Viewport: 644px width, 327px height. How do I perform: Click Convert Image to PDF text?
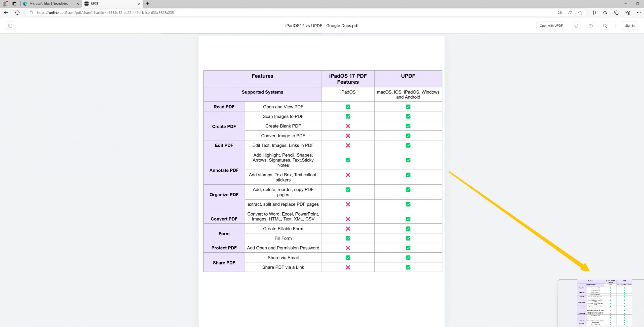283,136
